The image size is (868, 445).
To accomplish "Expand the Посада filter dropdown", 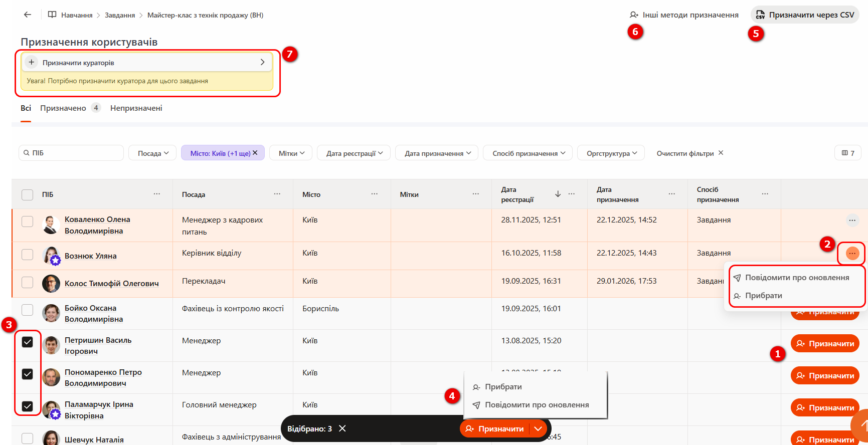I will click(x=153, y=153).
